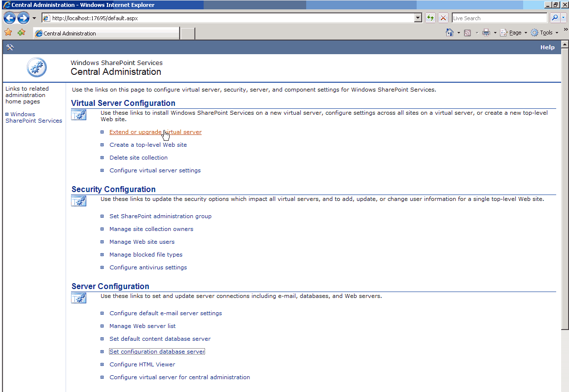This screenshot has width=569, height=392.
Task: Open a new blank tab
Action: (187, 33)
